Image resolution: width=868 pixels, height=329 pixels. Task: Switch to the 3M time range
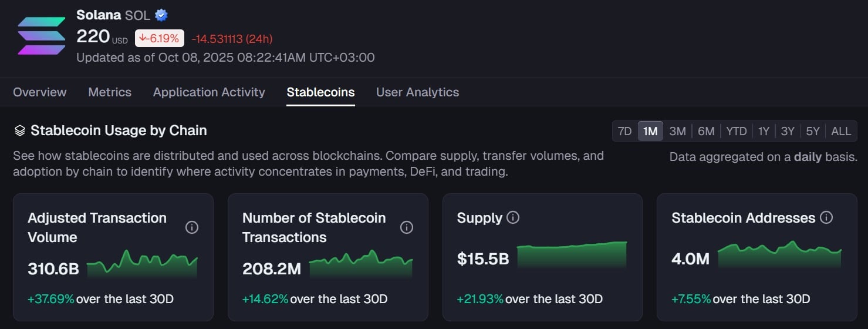click(x=677, y=131)
